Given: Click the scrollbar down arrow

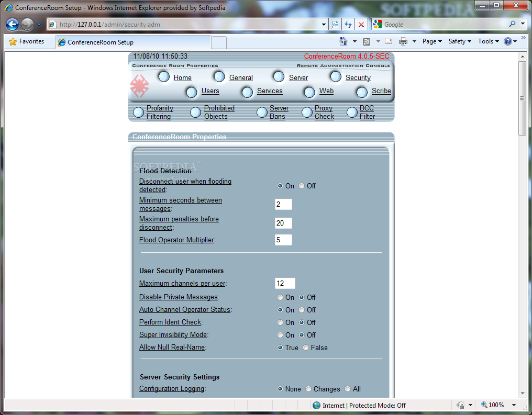Looking at the screenshot, I should click(522, 394).
